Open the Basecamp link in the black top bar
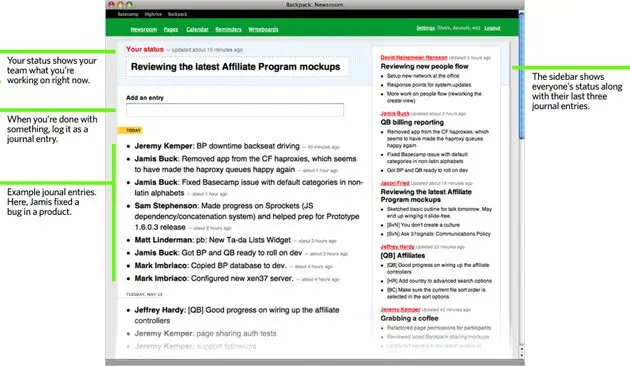The image size is (630, 366). (128, 14)
